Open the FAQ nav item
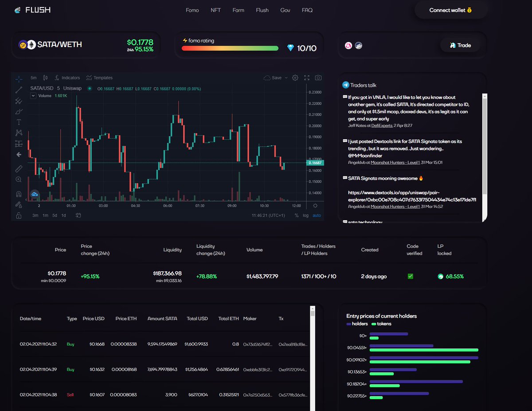 point(307,10)
